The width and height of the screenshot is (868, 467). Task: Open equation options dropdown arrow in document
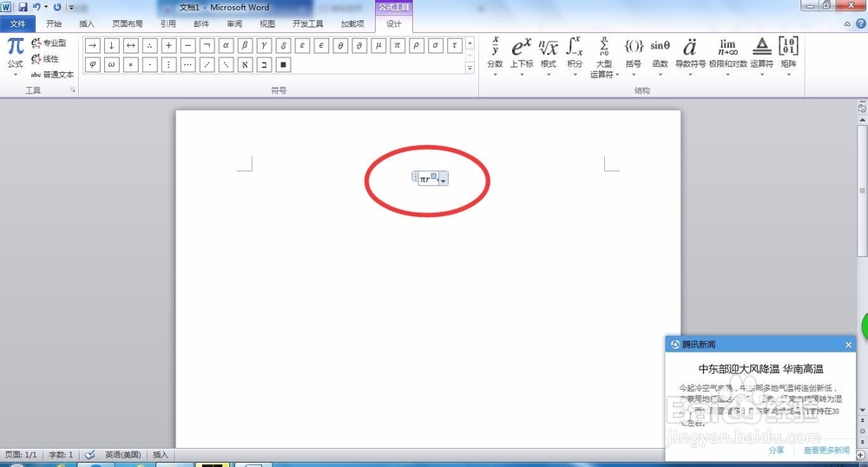click(444, 180)
